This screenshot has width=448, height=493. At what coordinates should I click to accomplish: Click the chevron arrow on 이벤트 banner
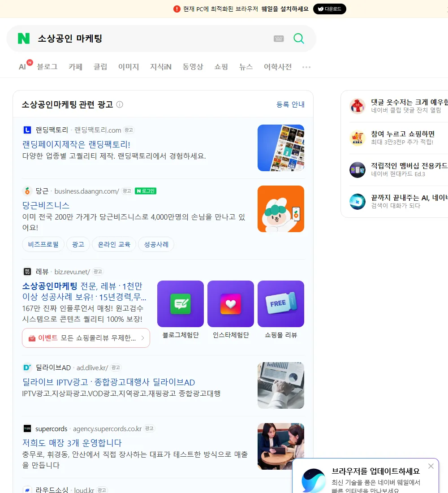tap(142, 338)
